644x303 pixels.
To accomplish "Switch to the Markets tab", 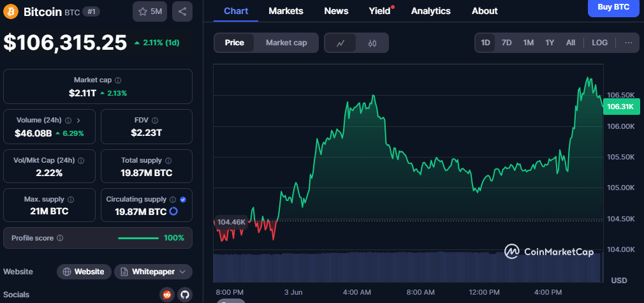I will click(286, 11).
